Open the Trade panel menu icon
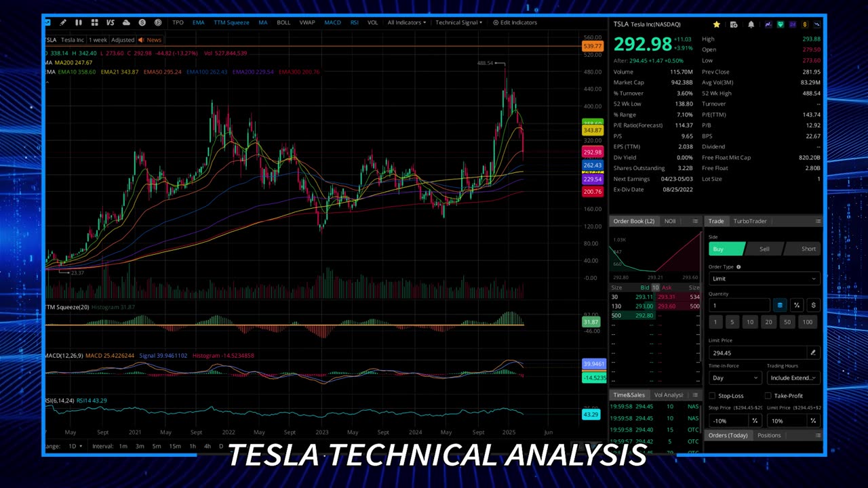868x488 pixels. coord(818,221)
